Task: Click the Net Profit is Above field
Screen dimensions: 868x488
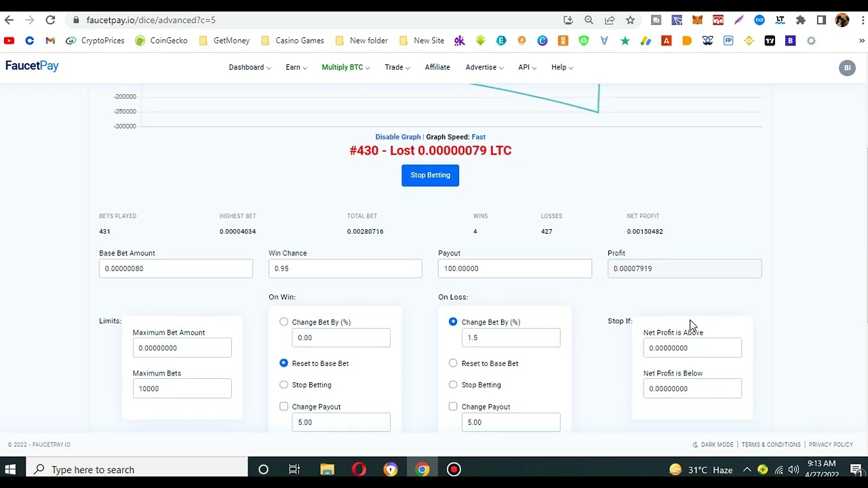Action: click(692, 348)
